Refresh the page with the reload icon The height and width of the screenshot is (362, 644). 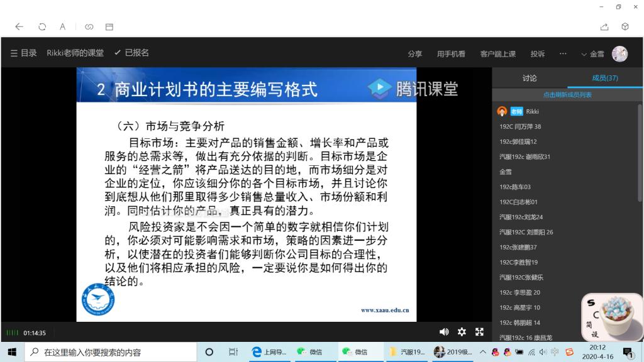[42, 27]
